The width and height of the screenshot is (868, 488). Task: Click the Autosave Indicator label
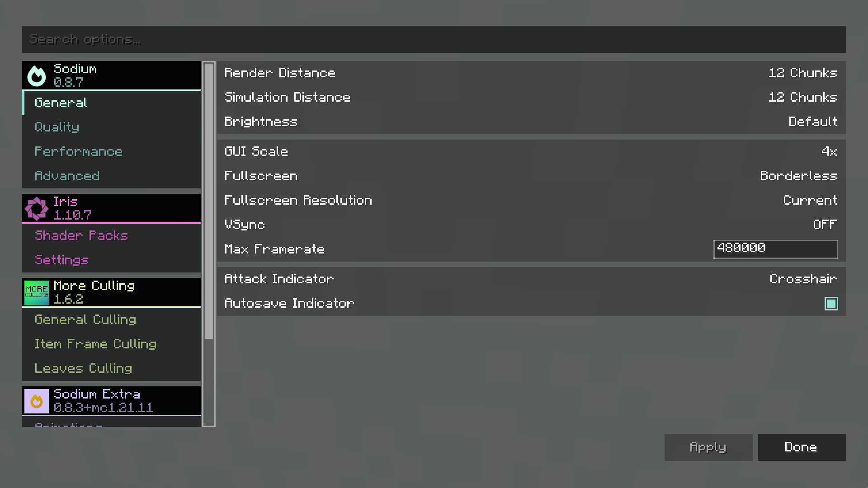[289, 303]
